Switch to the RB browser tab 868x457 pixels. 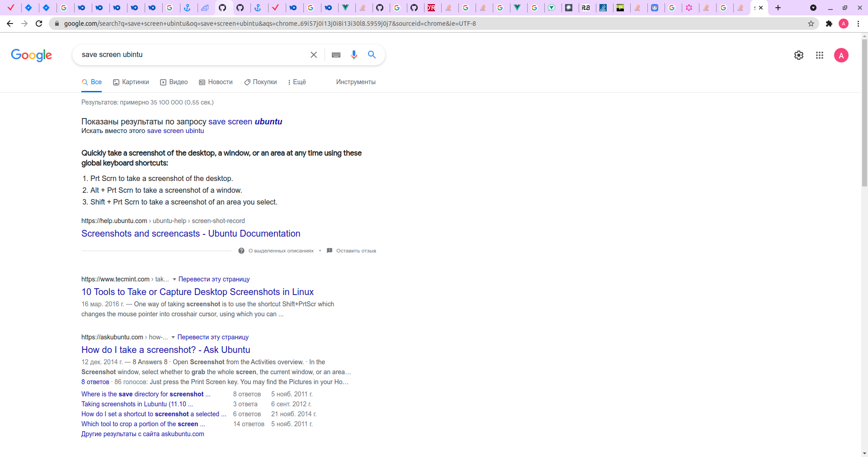pyautogui.click(x=586, y=8)
